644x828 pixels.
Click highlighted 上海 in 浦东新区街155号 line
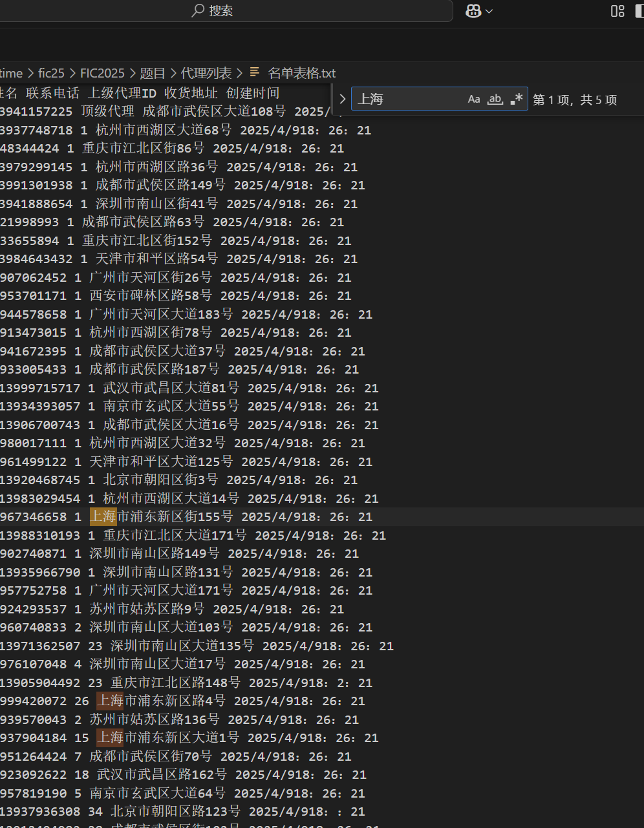tap(103, 516)
